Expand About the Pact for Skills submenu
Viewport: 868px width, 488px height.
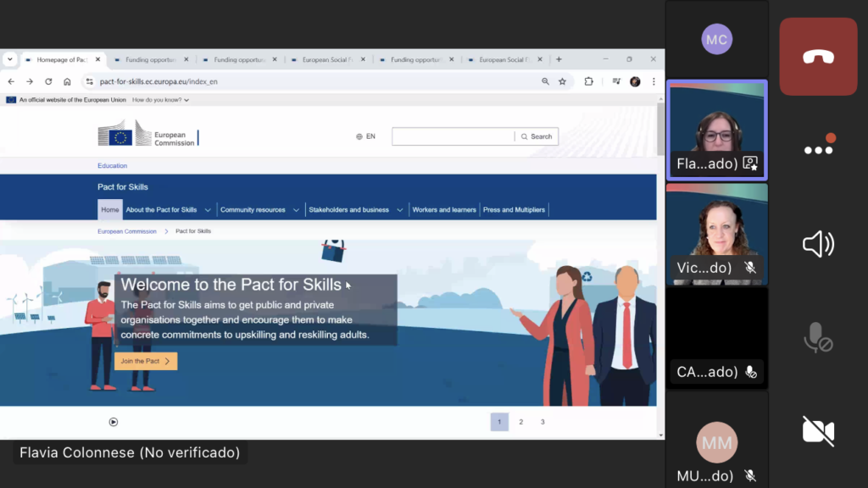coord(207,210)
